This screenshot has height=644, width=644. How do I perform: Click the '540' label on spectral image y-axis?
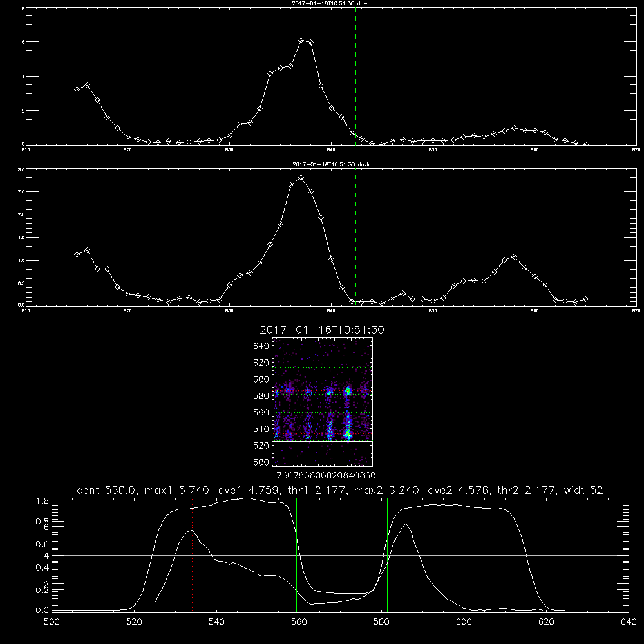click(261, 429)
